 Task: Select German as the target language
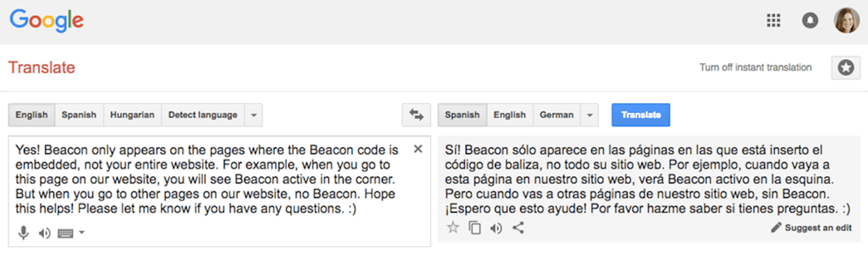tap(556, 115)
